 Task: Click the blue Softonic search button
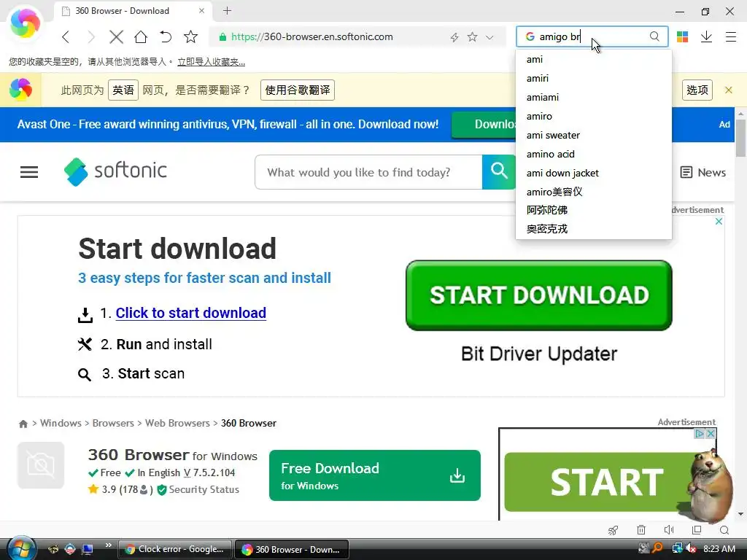(499, 172)
